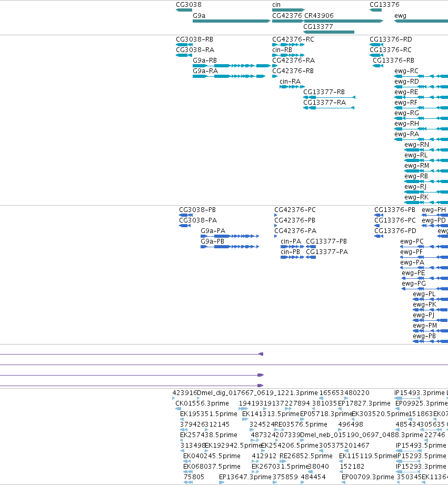Click the CG13377-RB transcript line glyph

pos(329,97)
